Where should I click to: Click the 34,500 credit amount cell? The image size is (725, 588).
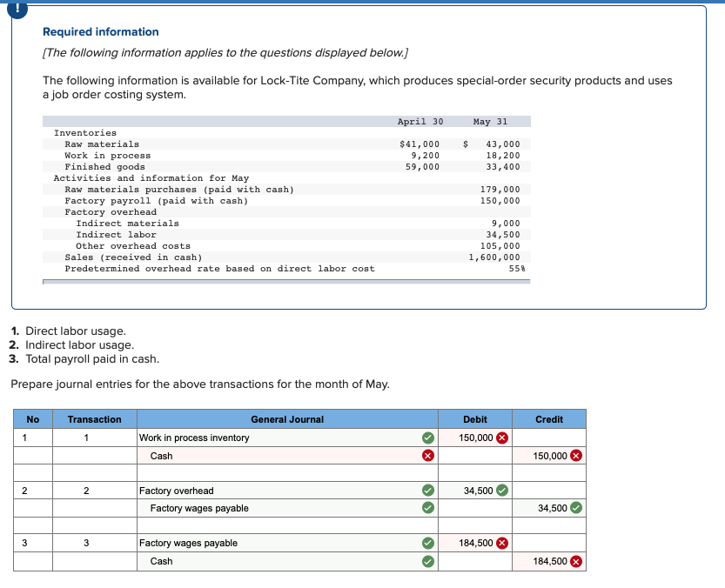[549, 508]
